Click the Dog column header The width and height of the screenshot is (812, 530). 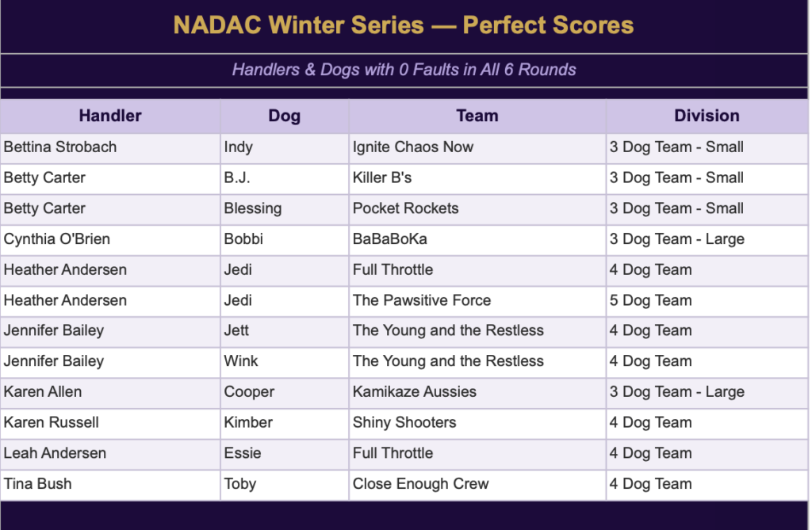284,116
